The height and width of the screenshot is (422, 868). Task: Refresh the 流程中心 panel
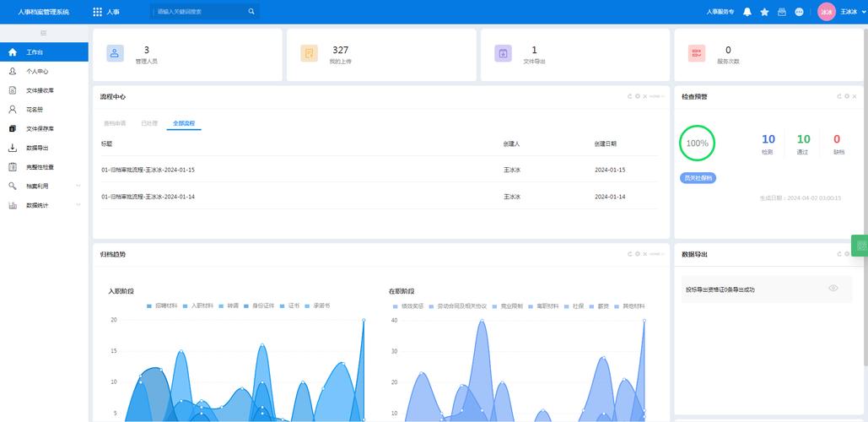click(629, 96)
